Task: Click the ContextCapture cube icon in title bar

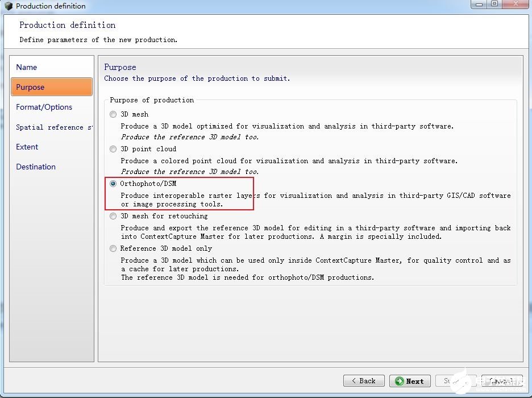Action: coord(9,6)
